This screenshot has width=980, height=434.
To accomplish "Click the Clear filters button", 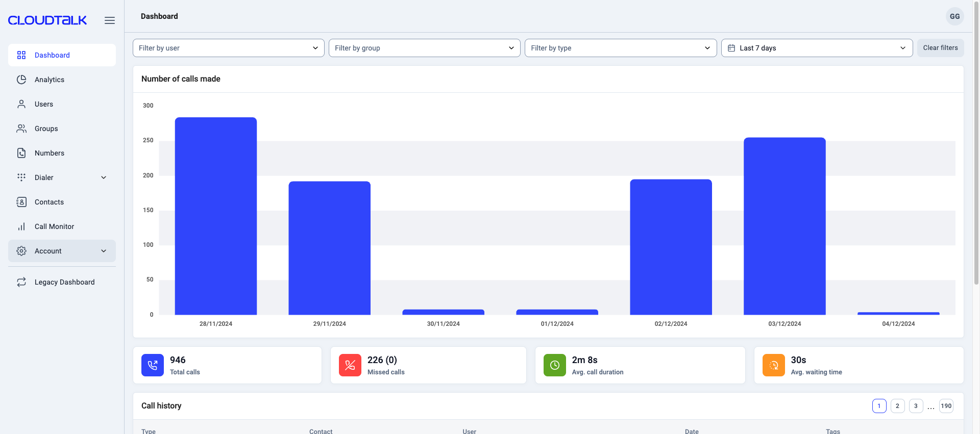I will (940, 48).
